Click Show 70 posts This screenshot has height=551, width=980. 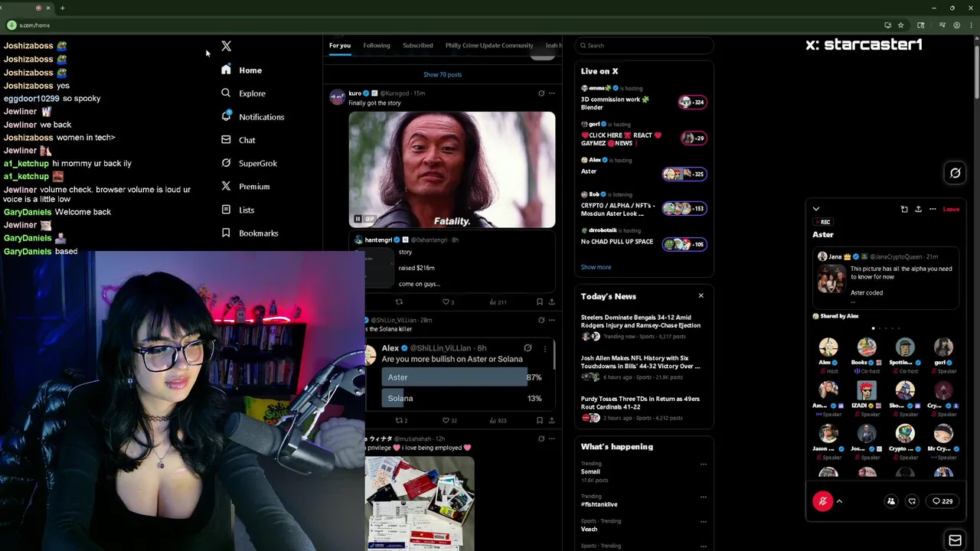pos(443,74)
